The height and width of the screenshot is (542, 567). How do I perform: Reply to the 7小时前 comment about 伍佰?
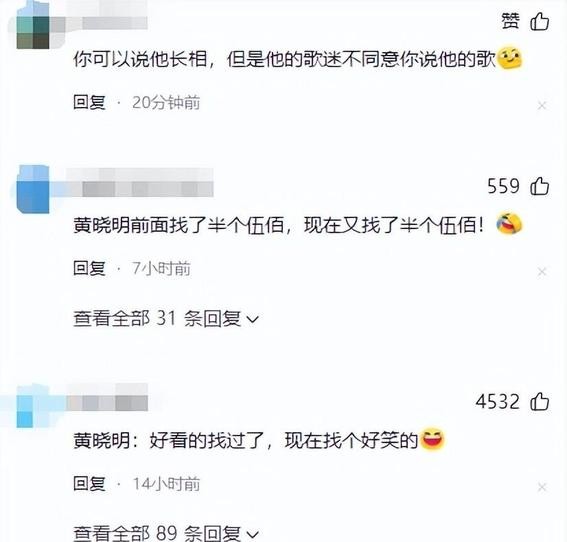click(x=89, y=268)
